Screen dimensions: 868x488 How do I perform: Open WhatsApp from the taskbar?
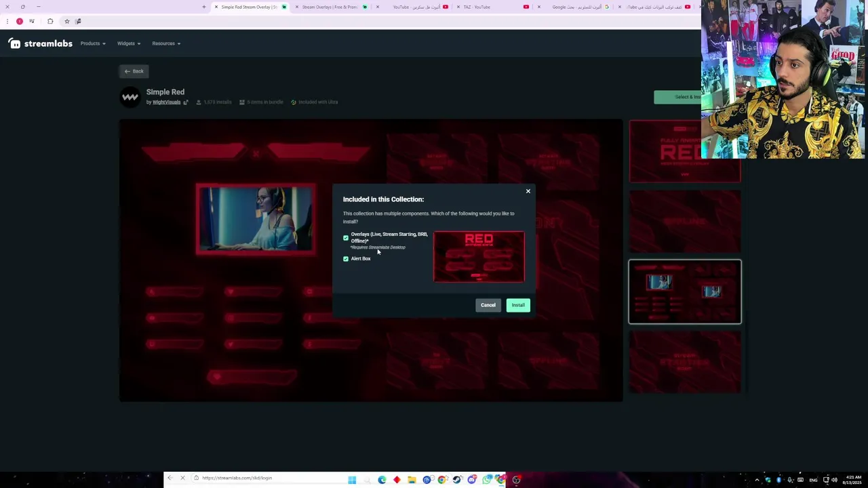point(487,480)
